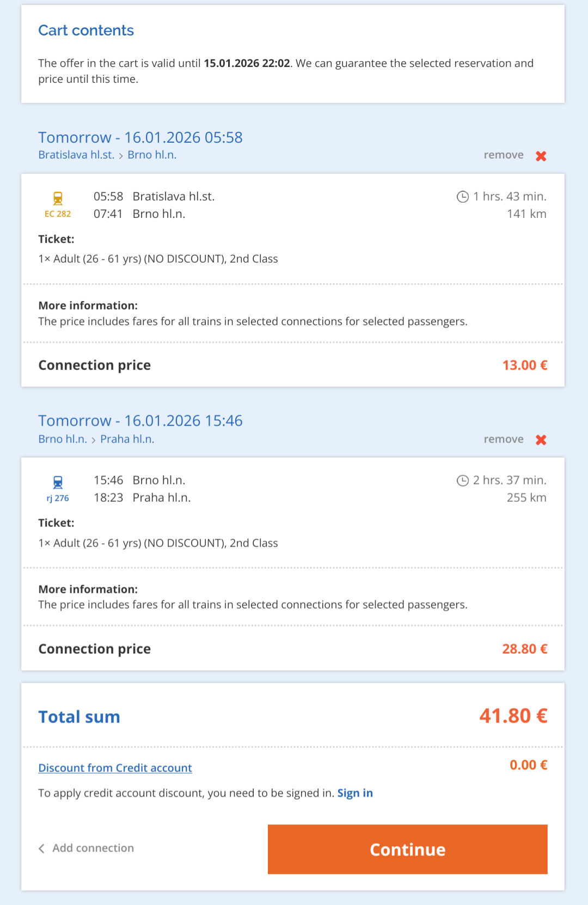Click the Bratislava hl.st. breadcrumb link

(x=76, y=155)
